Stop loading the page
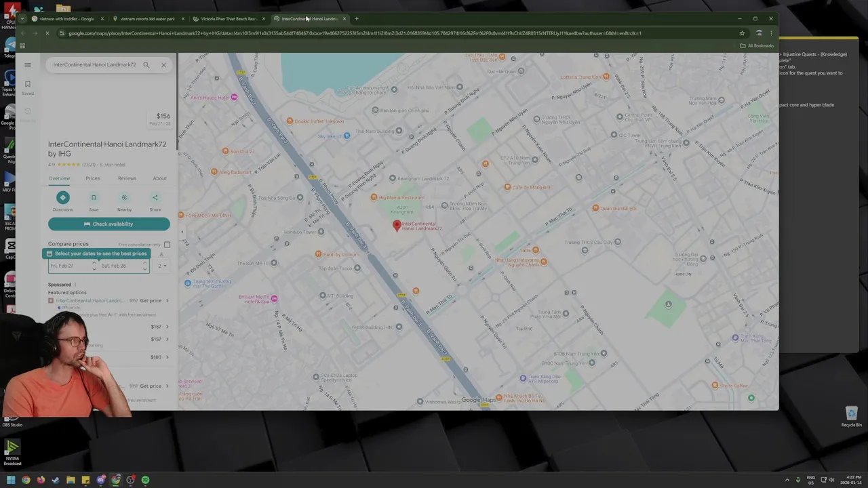Viewport: 868px width, 488px height. pos(47,33)
